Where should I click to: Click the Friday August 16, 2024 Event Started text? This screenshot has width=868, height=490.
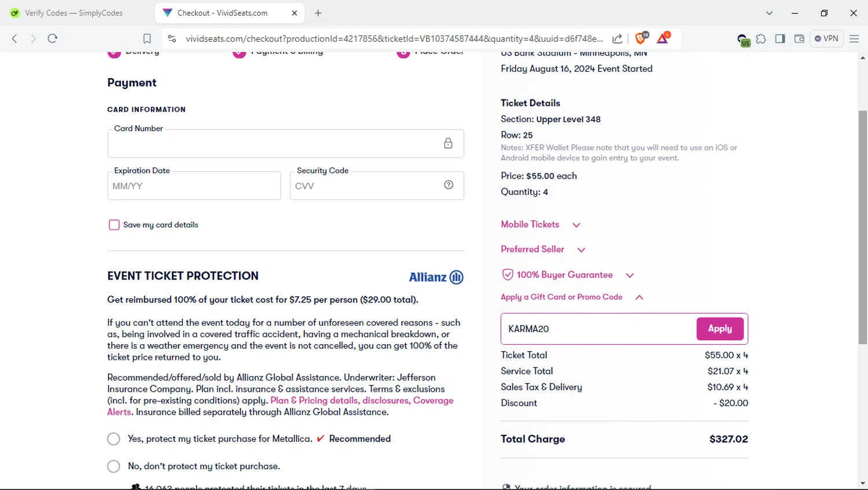[x=576, y=68]
